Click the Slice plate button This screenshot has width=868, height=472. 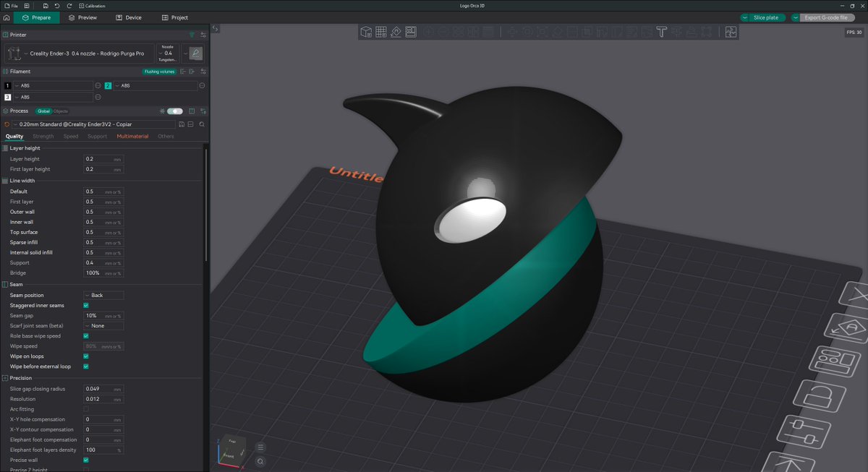tap(766, 17)
